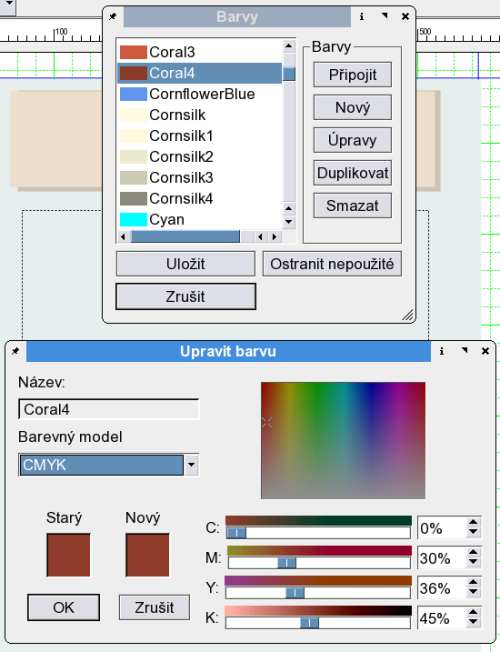Pin the Upravit barvu dialog
Screen dimensions: 500x652
[x=15, y=351]
